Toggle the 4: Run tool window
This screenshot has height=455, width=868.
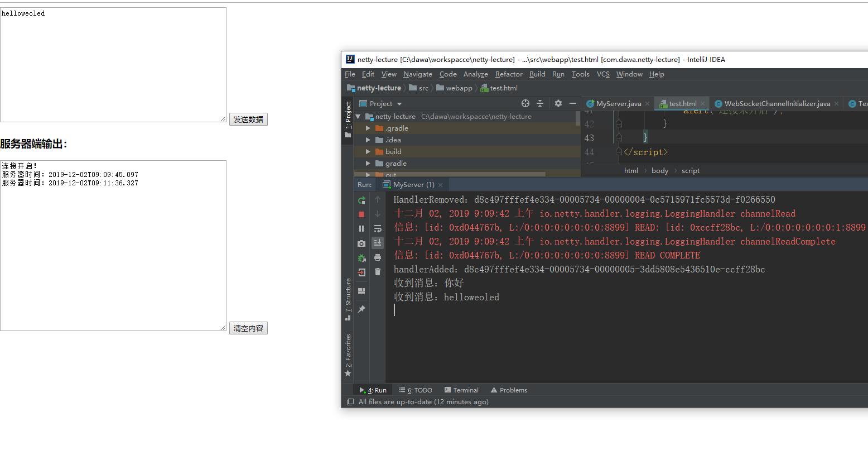point(373,390)
